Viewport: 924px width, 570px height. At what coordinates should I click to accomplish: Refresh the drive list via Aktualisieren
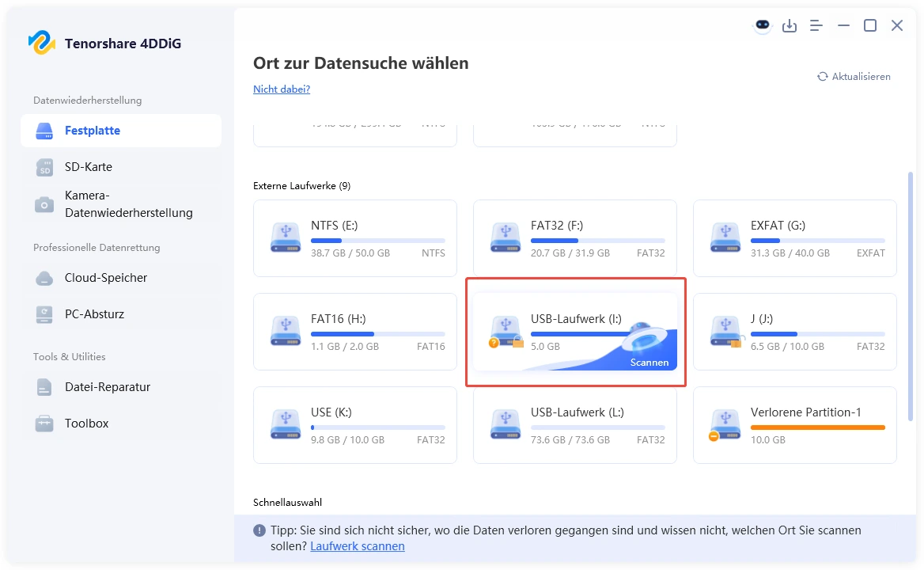pyautogui.click(x=854, y=76)
